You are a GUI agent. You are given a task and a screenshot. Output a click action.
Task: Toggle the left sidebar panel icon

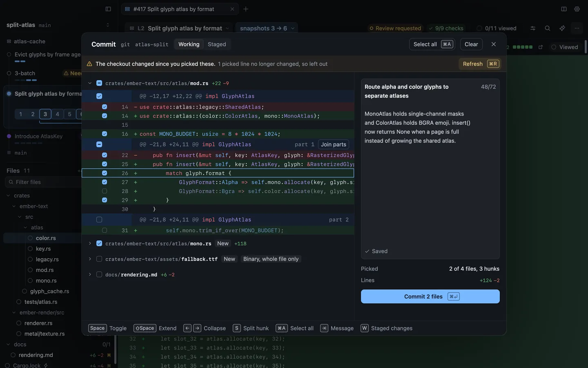(108, 9)
